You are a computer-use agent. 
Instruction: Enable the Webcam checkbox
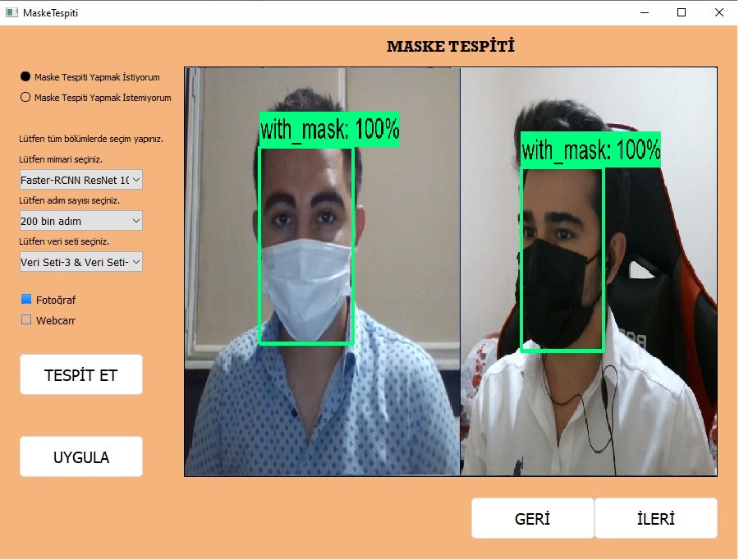[x=26, y=320]
